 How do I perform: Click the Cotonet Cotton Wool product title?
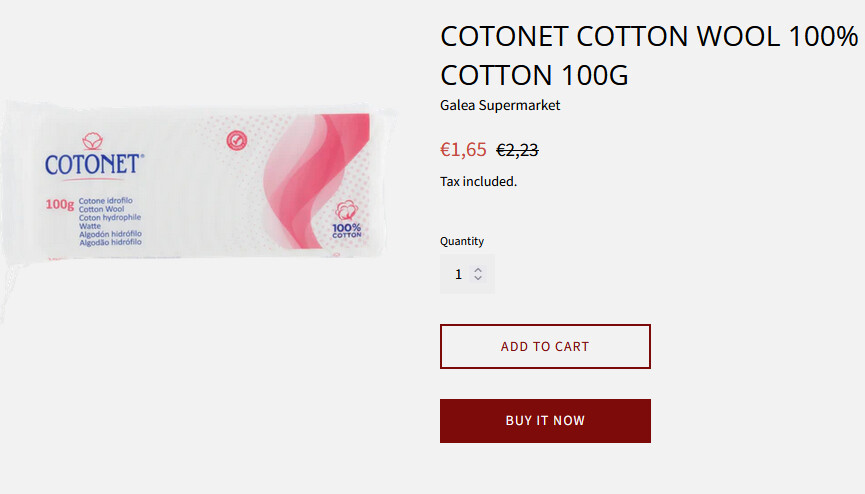[649, 56]
